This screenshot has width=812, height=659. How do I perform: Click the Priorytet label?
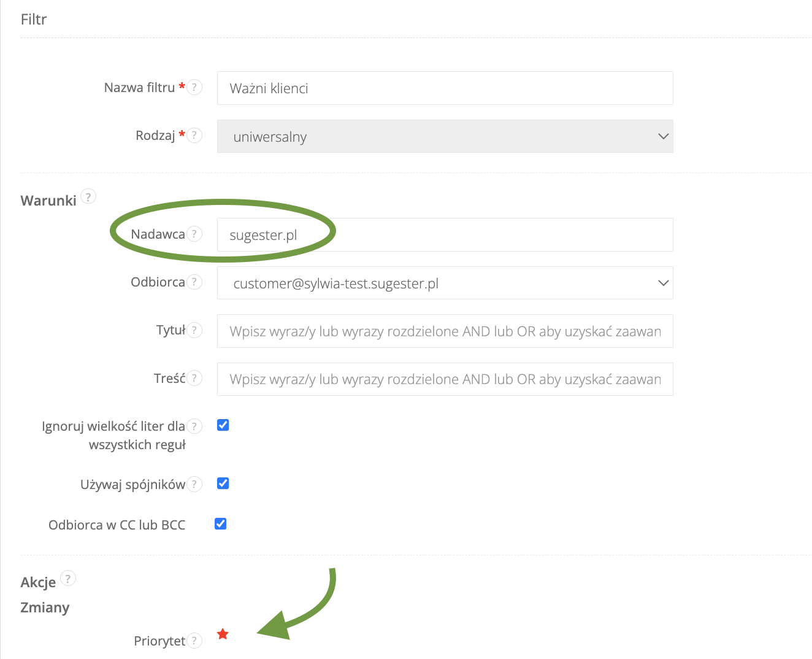coord(159,641)
